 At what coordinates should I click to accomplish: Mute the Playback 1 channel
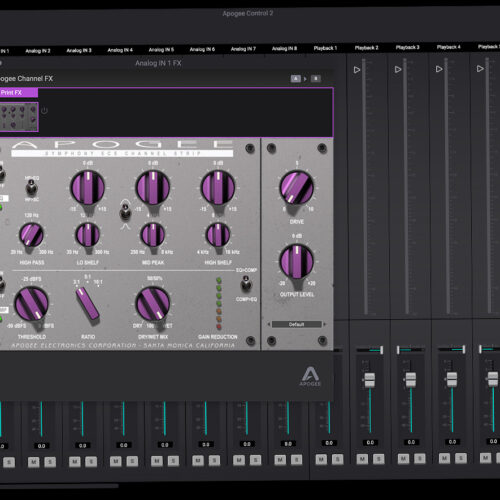tap(321, 460)
